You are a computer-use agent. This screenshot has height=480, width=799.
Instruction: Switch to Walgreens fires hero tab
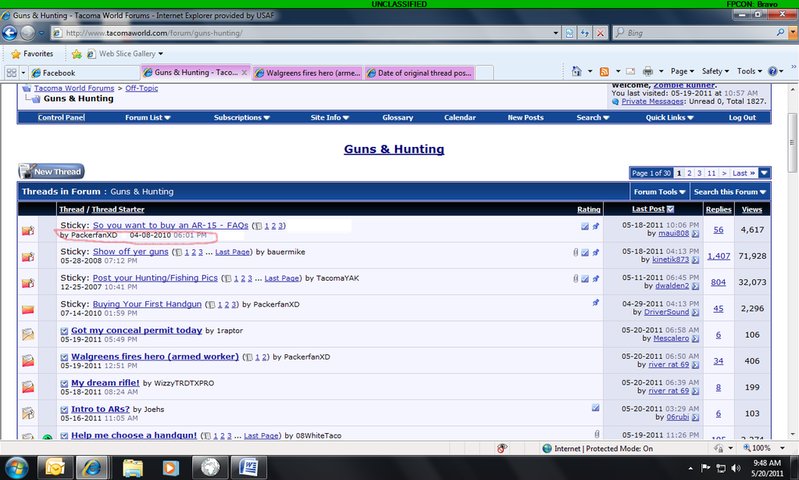tap(308, 73)
